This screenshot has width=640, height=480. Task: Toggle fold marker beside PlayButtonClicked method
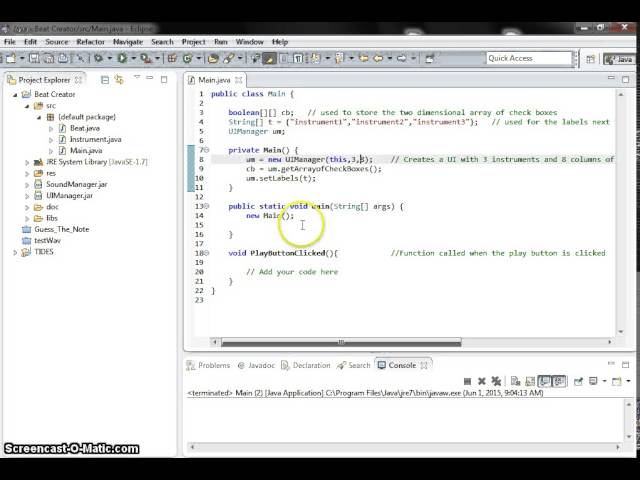tap(205, 254)
